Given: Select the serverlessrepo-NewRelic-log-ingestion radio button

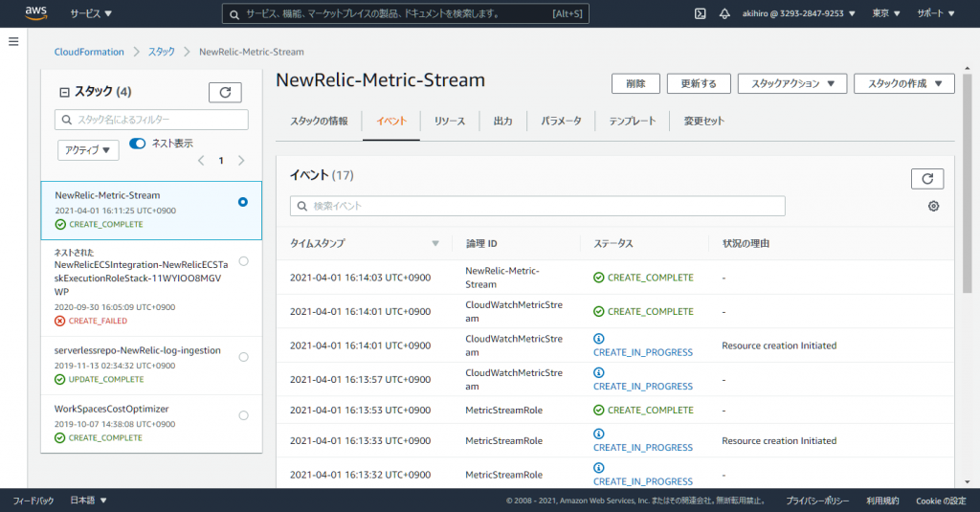Looking at the screenshot, I should (x=244, y=357).
